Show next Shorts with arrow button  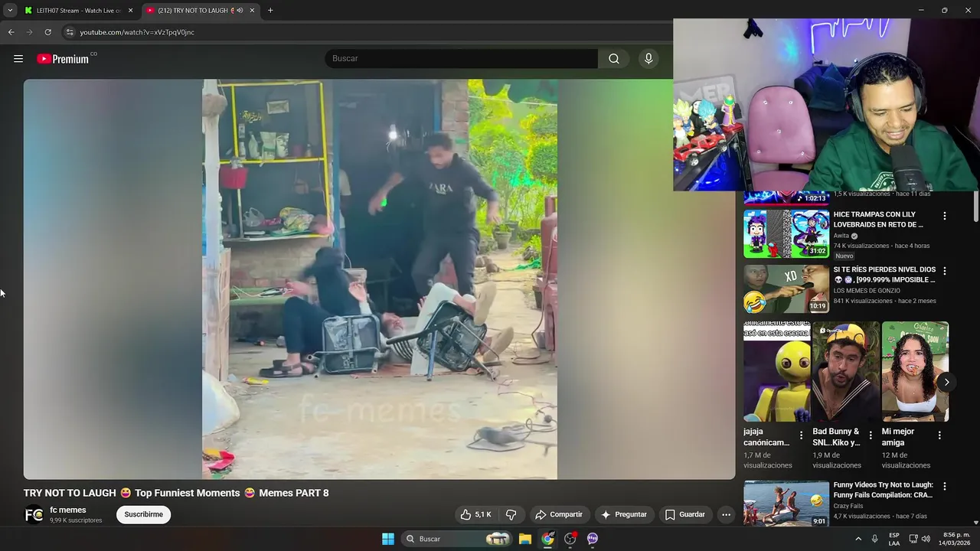pyautogui.click(x=946, y=382)
